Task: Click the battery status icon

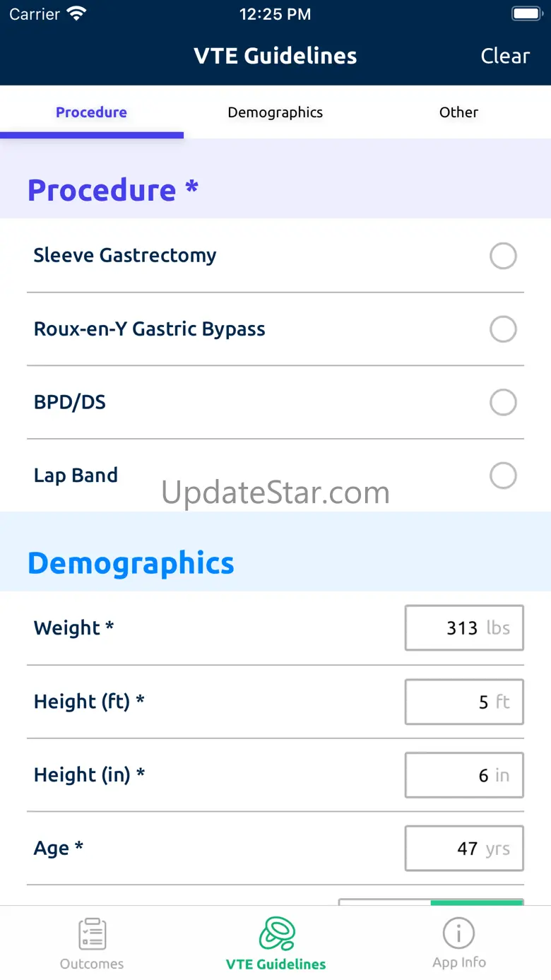Action: (x=526, y=14)
